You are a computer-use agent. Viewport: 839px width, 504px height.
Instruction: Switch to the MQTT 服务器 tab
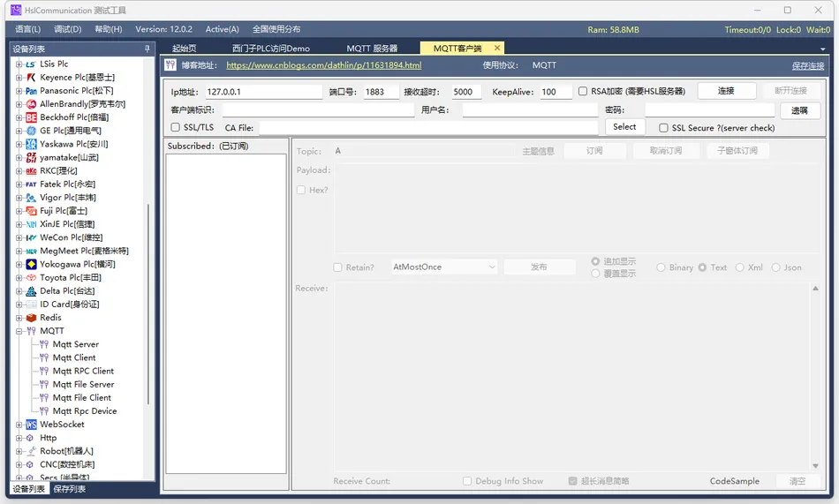tap(372, 49)
